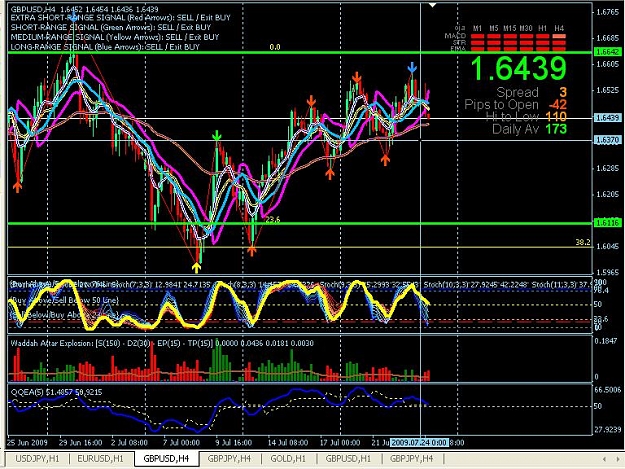
Task: Select the green short-range down arrow on the chart
Action: tap(216, 135)
